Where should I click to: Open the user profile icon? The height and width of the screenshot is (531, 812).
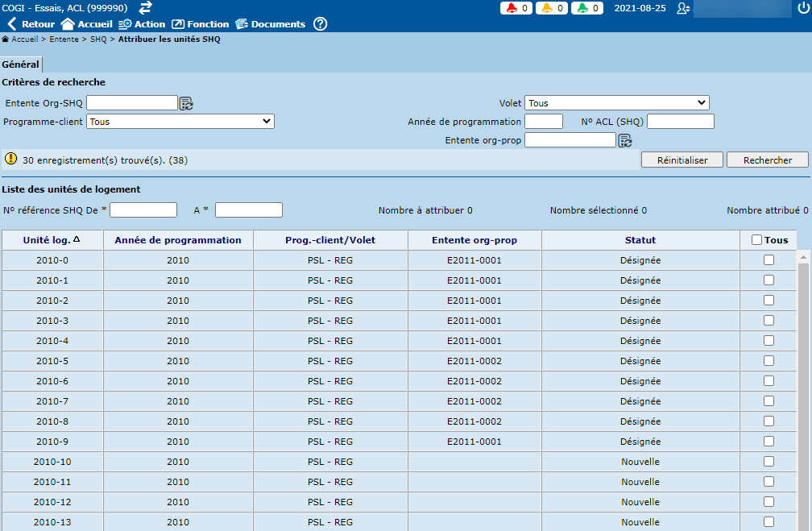[683, 8]
